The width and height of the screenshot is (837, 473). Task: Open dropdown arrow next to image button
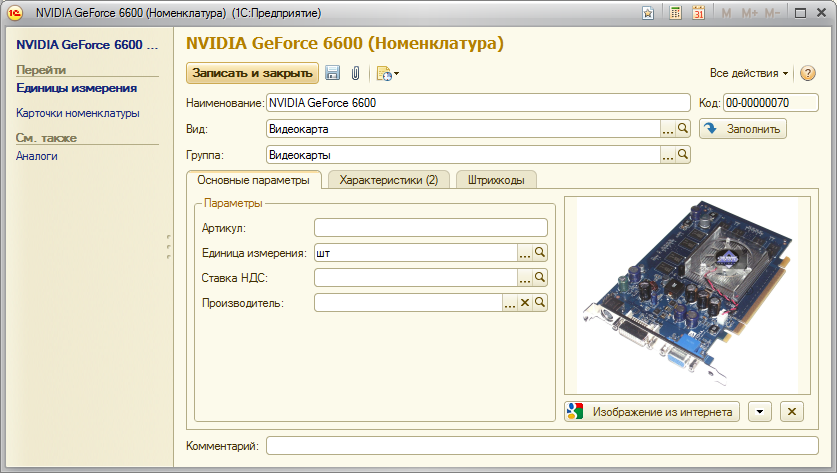(x=760, y=412)
